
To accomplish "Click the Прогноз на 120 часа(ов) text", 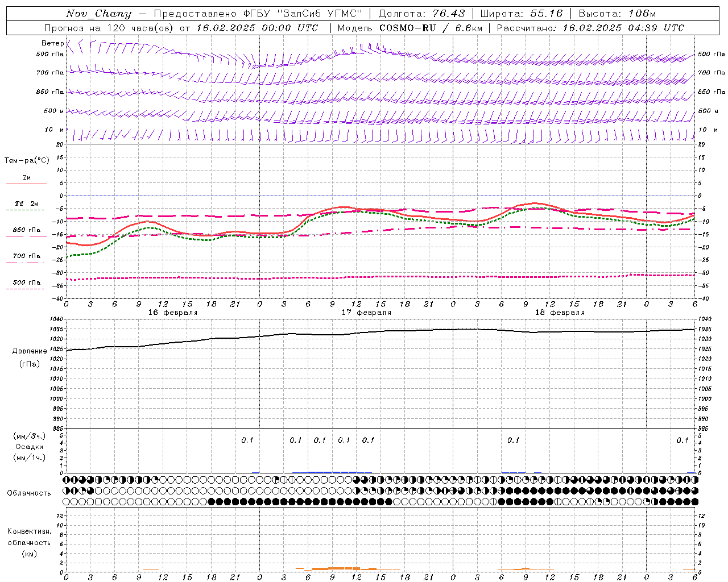I will click(x=109, y=28).
